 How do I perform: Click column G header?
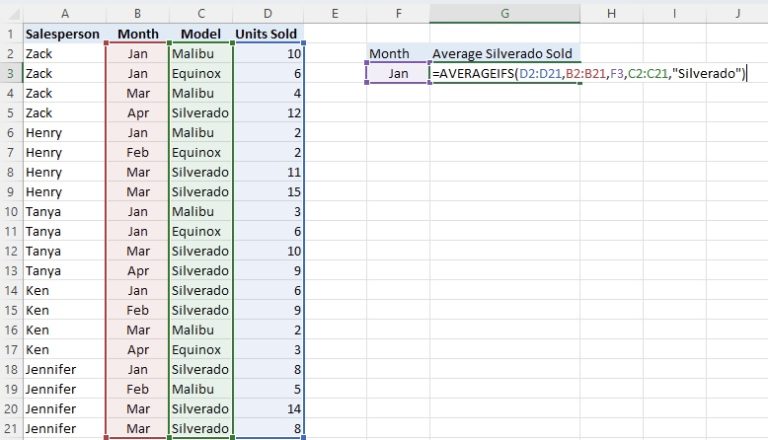click(504, 12)
